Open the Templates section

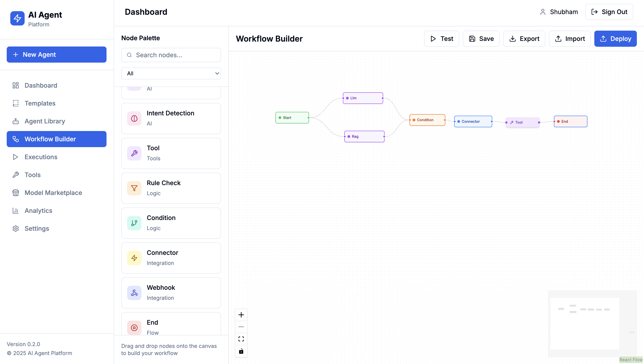pos(40,103)
